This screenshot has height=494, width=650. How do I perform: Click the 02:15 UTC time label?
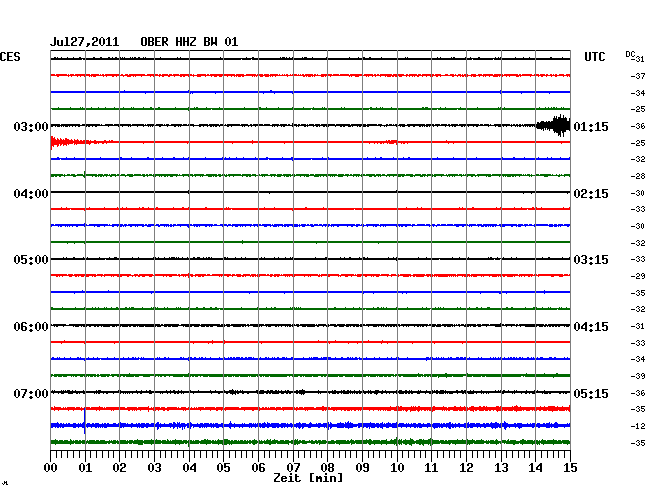[x=591, y=194]
